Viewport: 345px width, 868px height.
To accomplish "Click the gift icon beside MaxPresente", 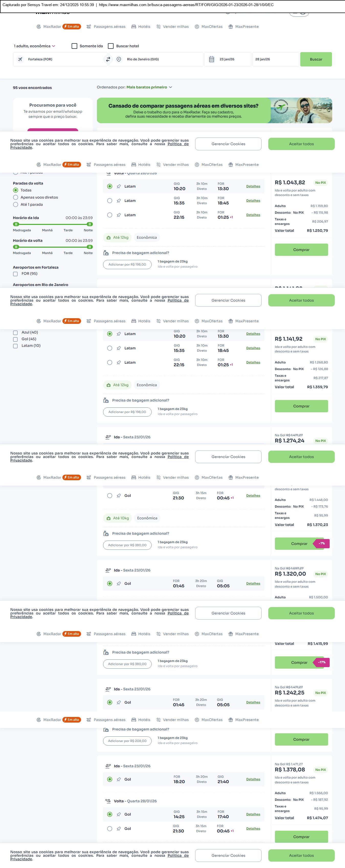I will click(231, 27).
